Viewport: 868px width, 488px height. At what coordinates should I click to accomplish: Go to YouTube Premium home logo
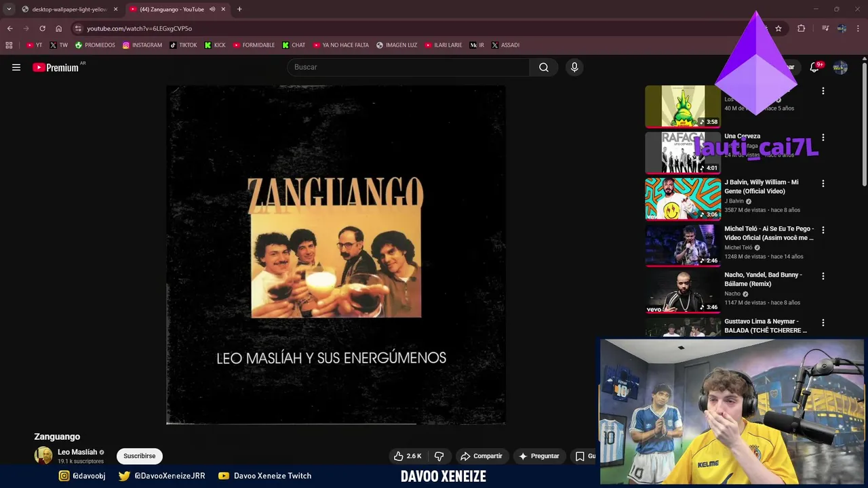tap(56, 67)
